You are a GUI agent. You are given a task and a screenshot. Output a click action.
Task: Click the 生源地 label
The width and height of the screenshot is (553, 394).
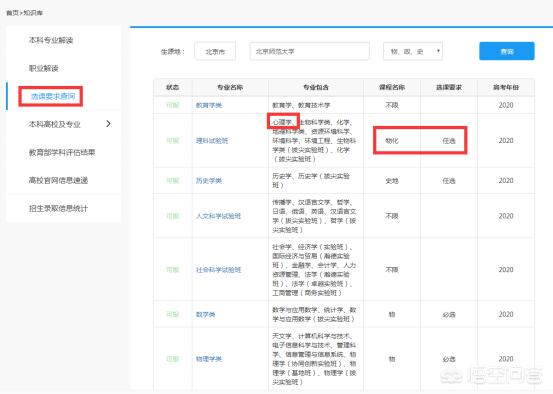(x=173, y=51)
